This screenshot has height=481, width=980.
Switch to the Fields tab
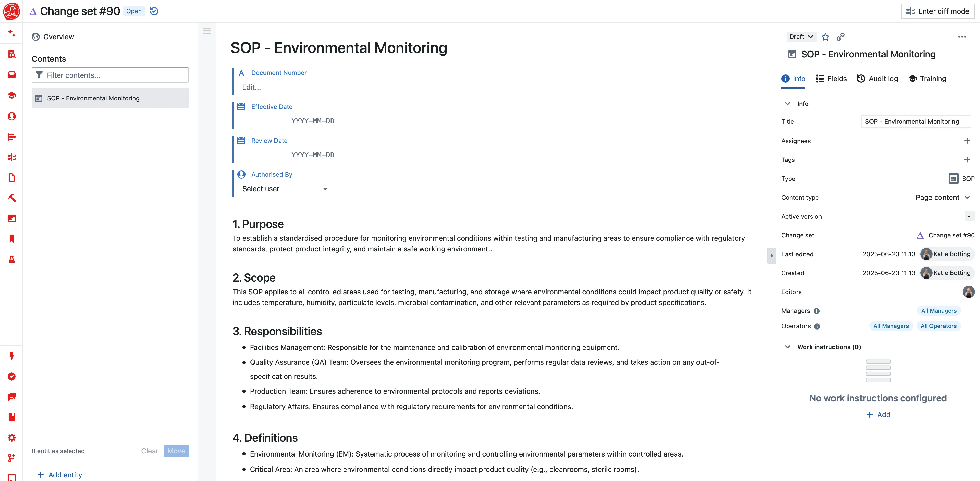(x=831, y=79)
